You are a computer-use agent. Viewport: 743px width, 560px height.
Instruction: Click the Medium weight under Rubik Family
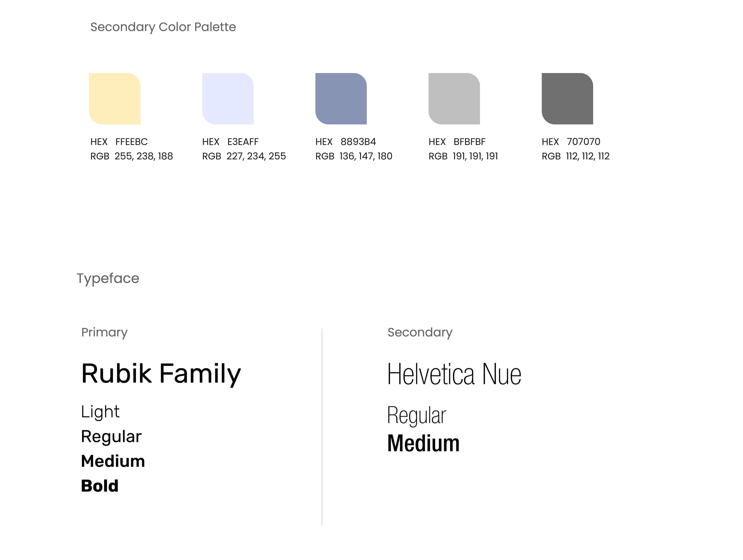click(x=113, y=461)
